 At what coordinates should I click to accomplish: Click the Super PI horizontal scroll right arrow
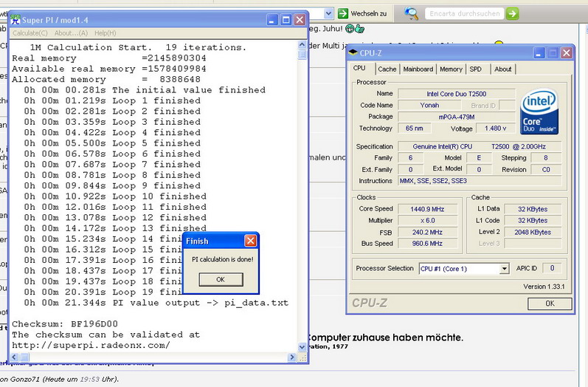[x=291, y=357]
